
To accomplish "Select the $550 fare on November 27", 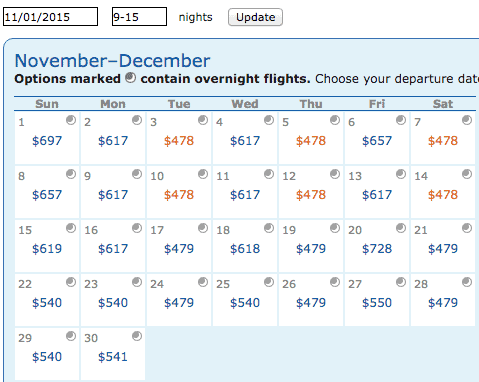I will point(377,303).
